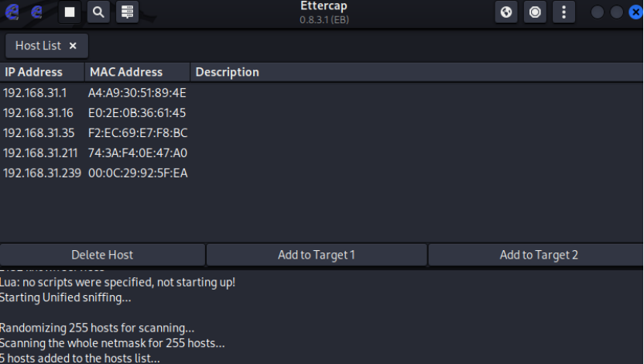Open the hosts list server icon
Viewport: 644px width, 364px height.
[128, 12]
